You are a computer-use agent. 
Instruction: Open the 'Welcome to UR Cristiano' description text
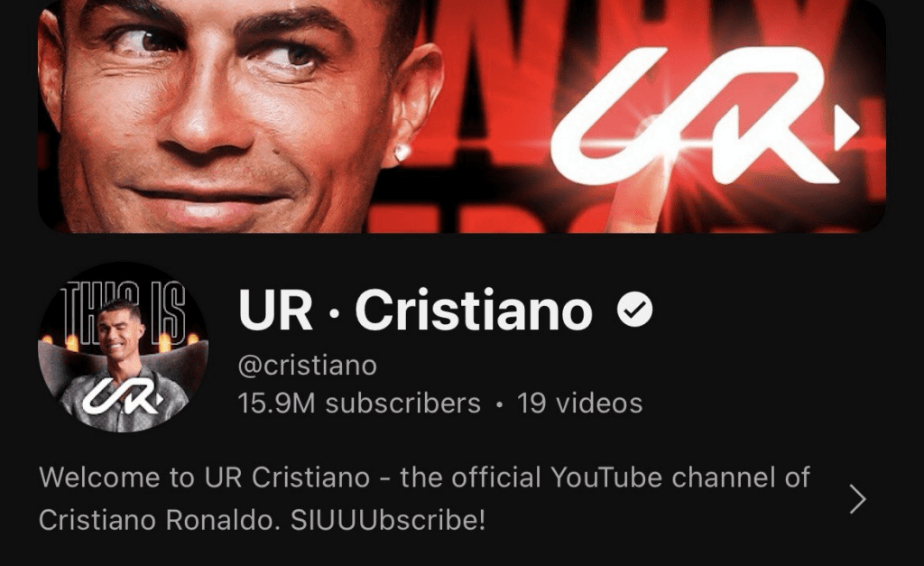point(424,499)
